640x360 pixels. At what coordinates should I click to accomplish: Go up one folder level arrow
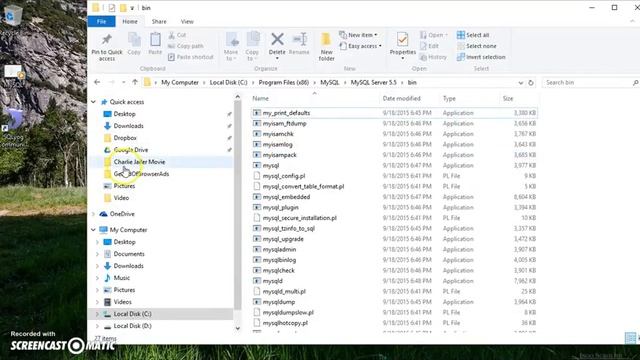[x=135, y=82]
